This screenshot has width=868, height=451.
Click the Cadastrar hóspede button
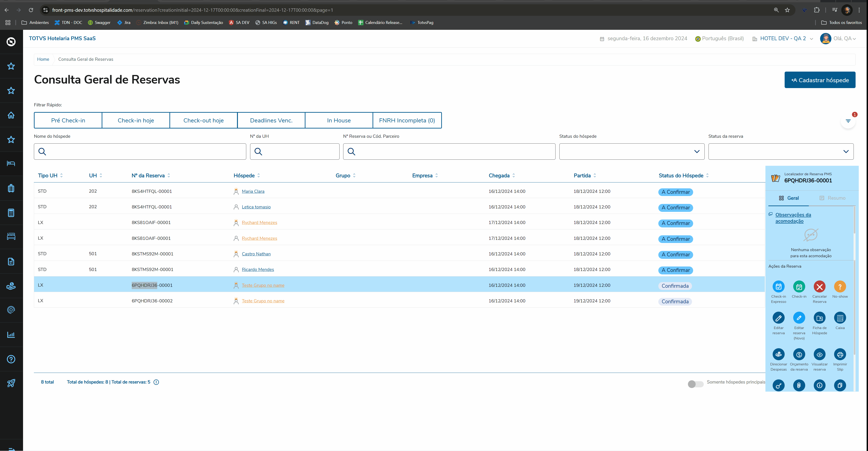coord(819,80)
